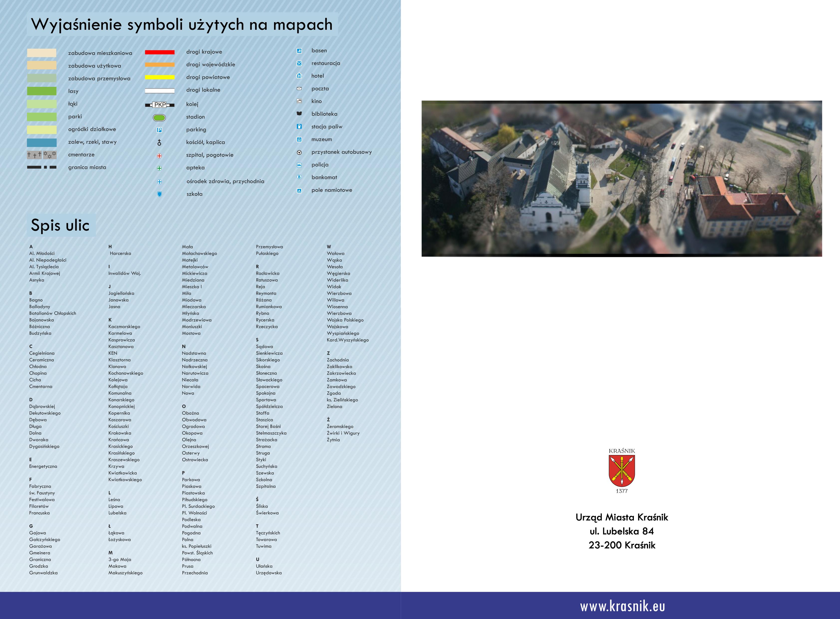This screenshot has width=840, height=619.
Task: Click the hotel legend icon
Action: pyautogui.click(x=299, y=76)
